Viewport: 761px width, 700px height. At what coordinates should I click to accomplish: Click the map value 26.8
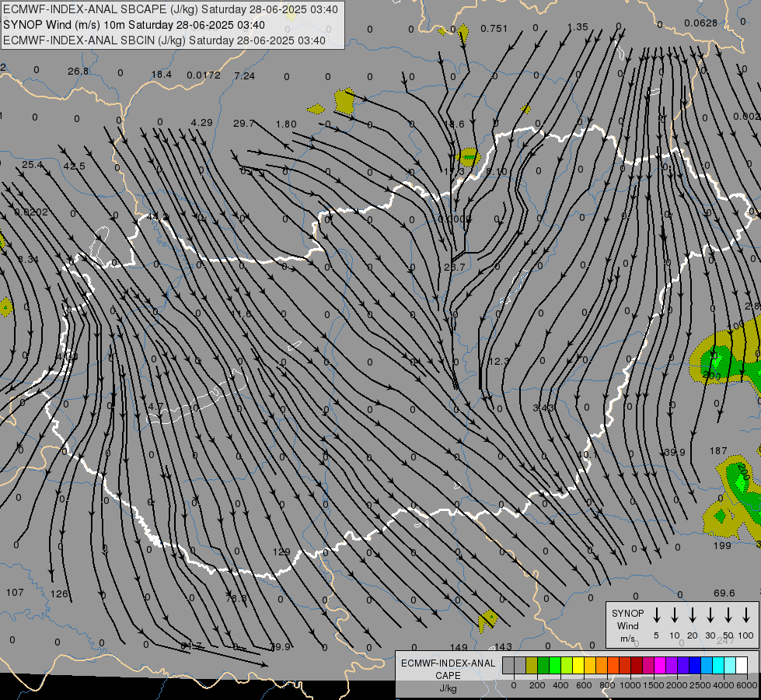point(79,72)
